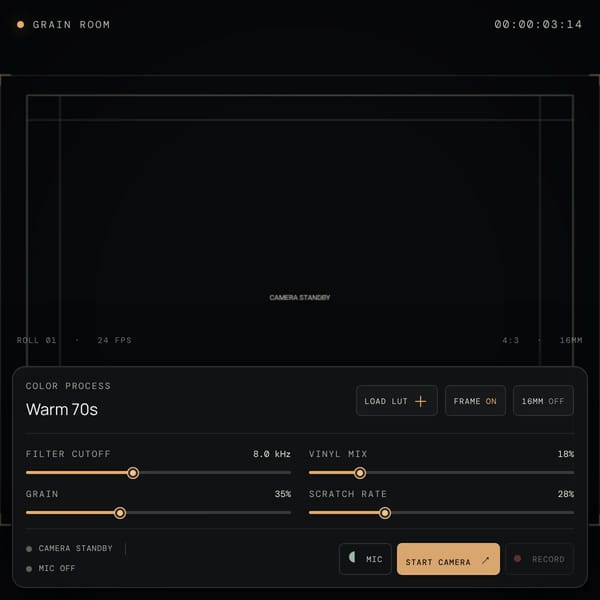Screen dimensions: 600x600
Task: Click the 8.0 kHz filter cutoff value
Action: [272, 454]
